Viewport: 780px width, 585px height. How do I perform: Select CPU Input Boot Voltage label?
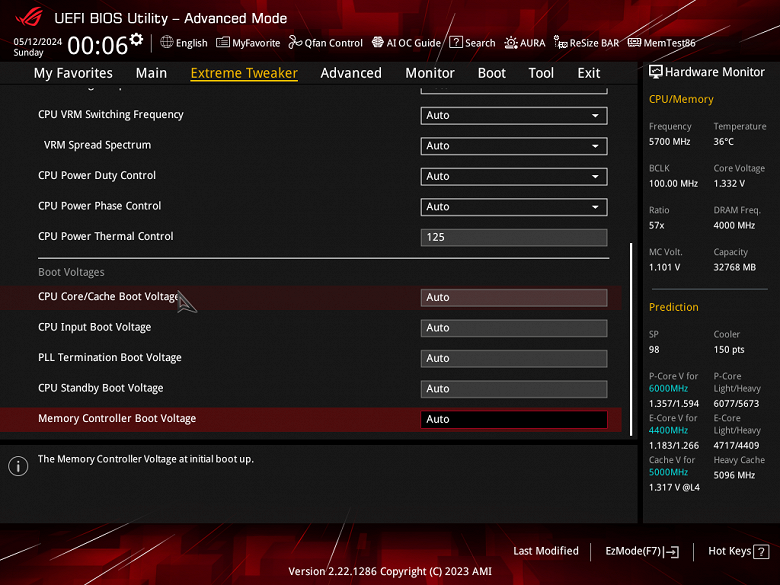(x=94, y=327)
